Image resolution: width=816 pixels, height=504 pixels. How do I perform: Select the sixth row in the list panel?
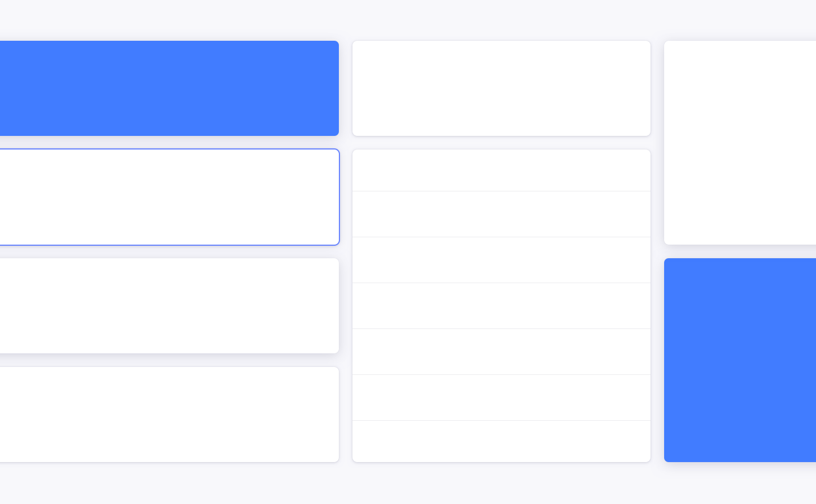(501, 398)
